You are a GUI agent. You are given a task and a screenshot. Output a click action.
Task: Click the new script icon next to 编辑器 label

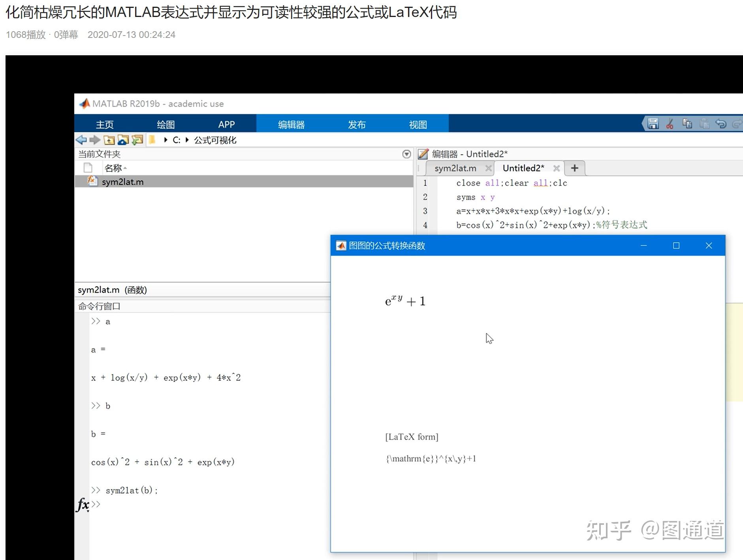423,154
